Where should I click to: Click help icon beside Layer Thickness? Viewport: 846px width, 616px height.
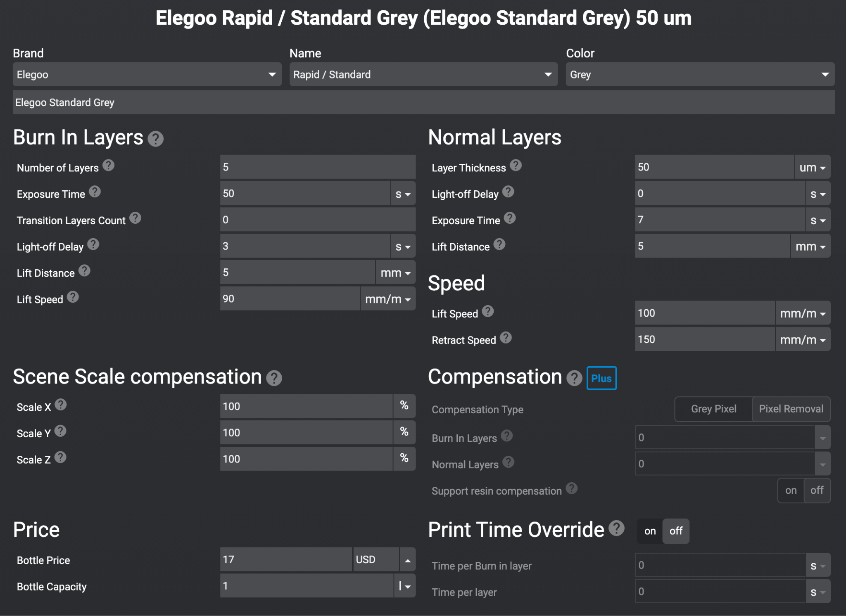pyautogui.click(x=516, y=166)
